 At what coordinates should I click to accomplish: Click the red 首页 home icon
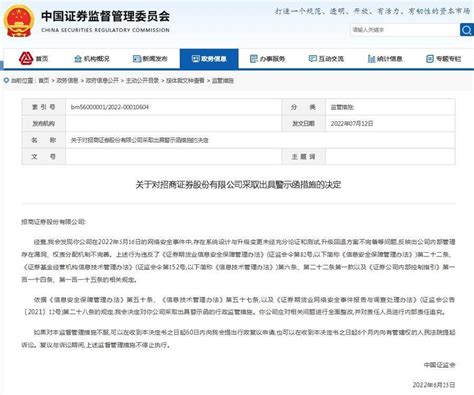tap(26, 58)
